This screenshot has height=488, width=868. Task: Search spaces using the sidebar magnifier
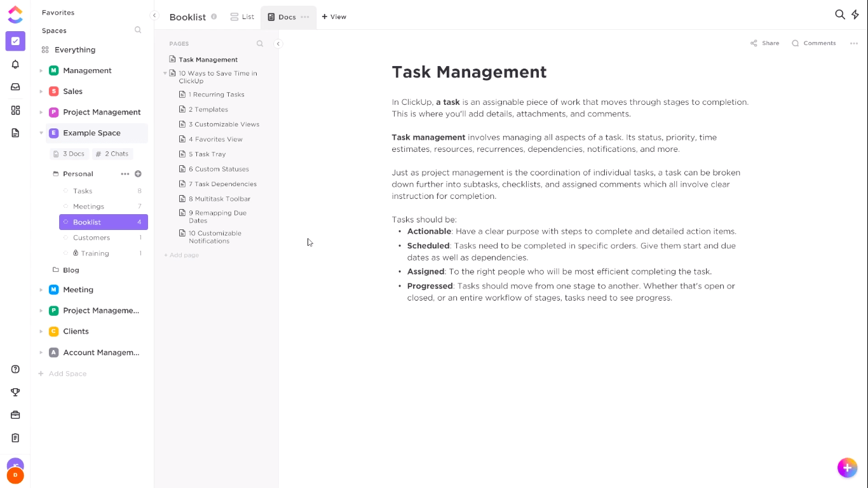coord(138,30)
